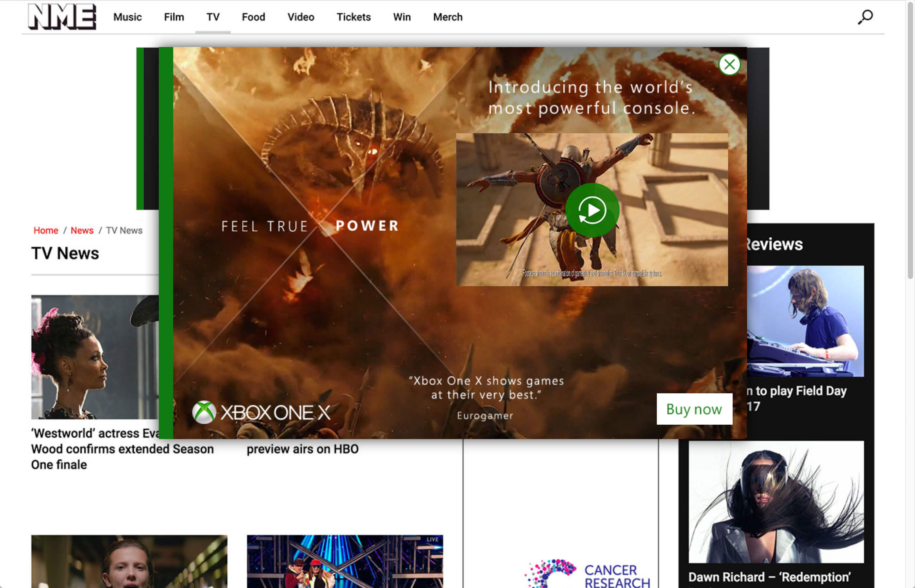Select the TV nav item
Image resolution: width=915 pixels, height=588 pixels.
coord(213,17)
